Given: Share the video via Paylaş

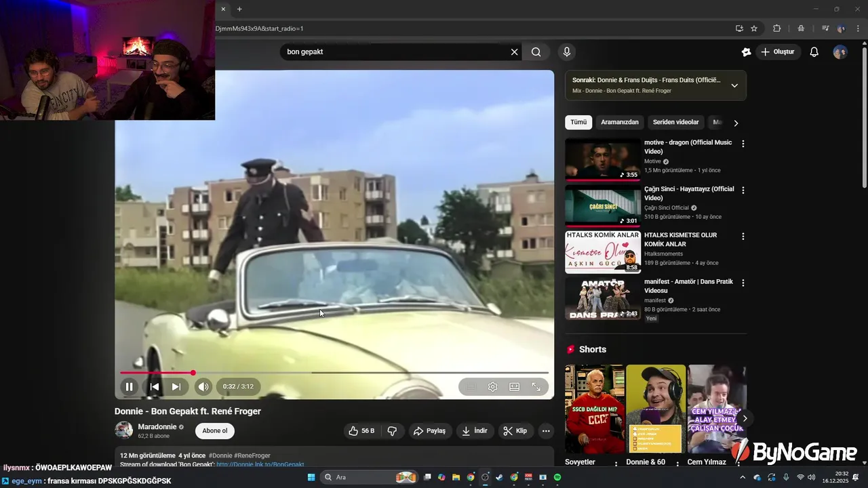Looking at the screenshot, I should pyautogui.click(x=429, y=431).
